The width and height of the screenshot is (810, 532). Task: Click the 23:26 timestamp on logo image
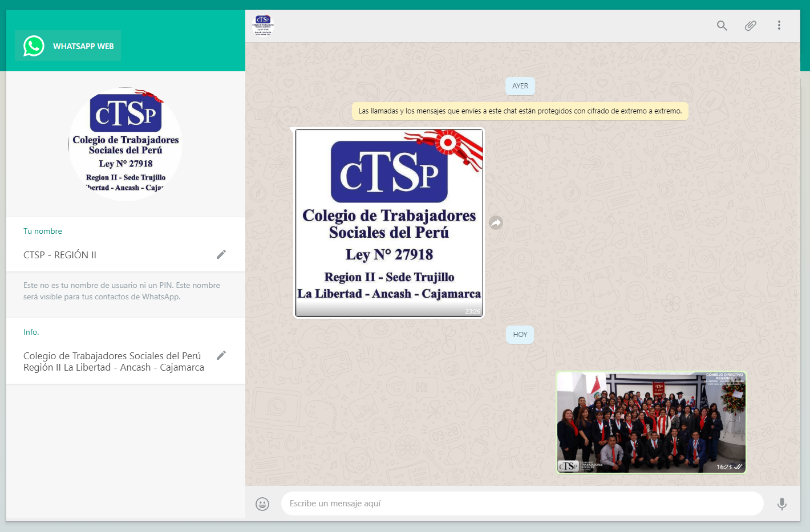click(x=473, y=311)
